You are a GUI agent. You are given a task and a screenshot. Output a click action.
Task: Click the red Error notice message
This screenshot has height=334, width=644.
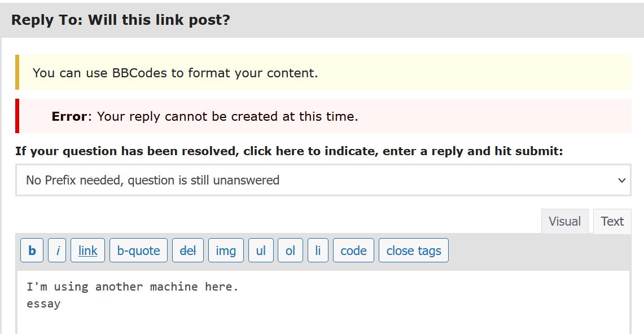(x=204, y=117)
